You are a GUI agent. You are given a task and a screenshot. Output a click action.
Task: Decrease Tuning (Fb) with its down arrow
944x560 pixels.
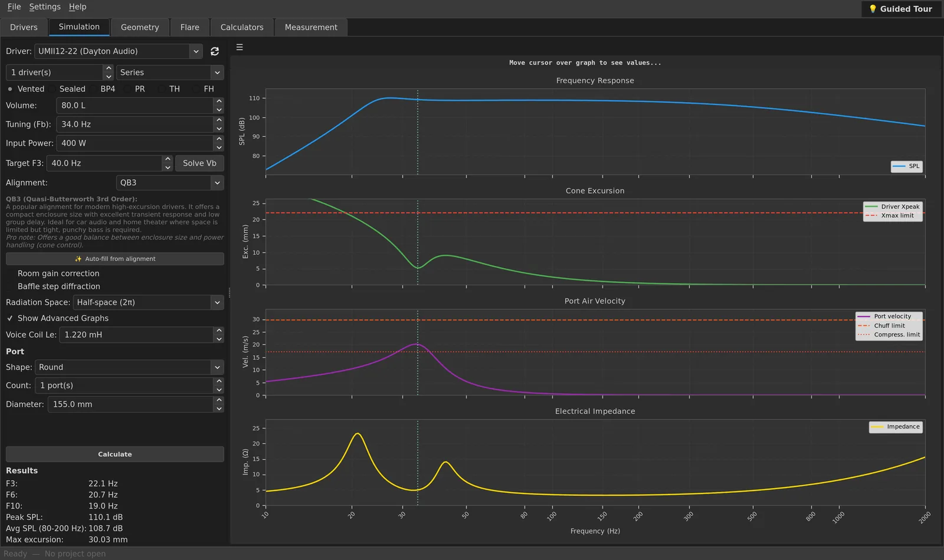pos(219,129)
